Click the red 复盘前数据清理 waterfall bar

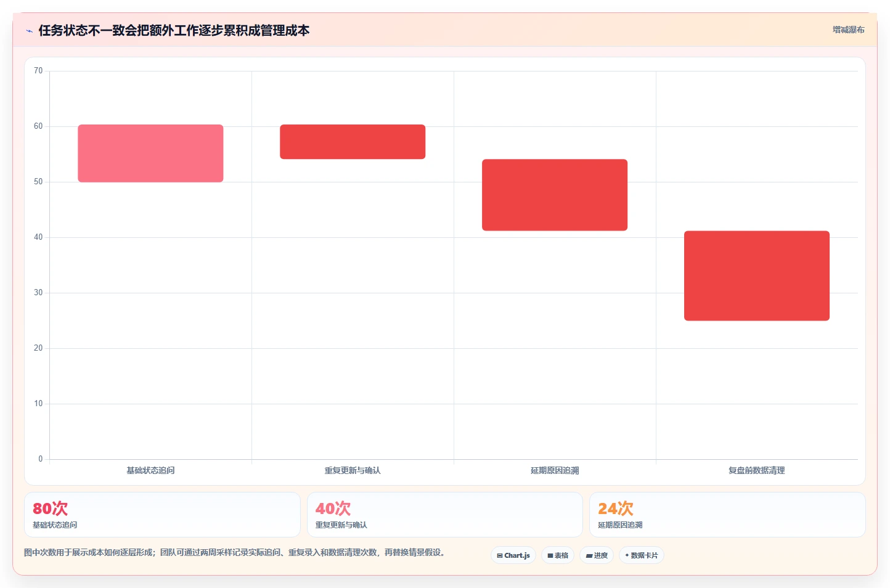[757, 276]
